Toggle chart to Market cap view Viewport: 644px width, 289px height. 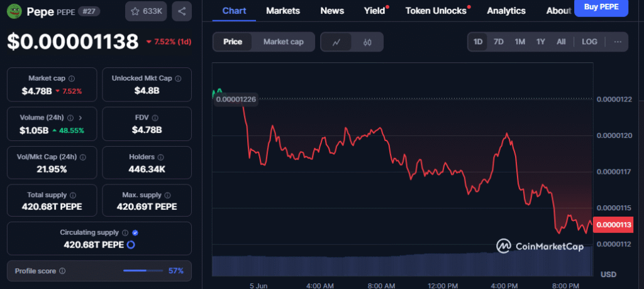tap(284, 42)
